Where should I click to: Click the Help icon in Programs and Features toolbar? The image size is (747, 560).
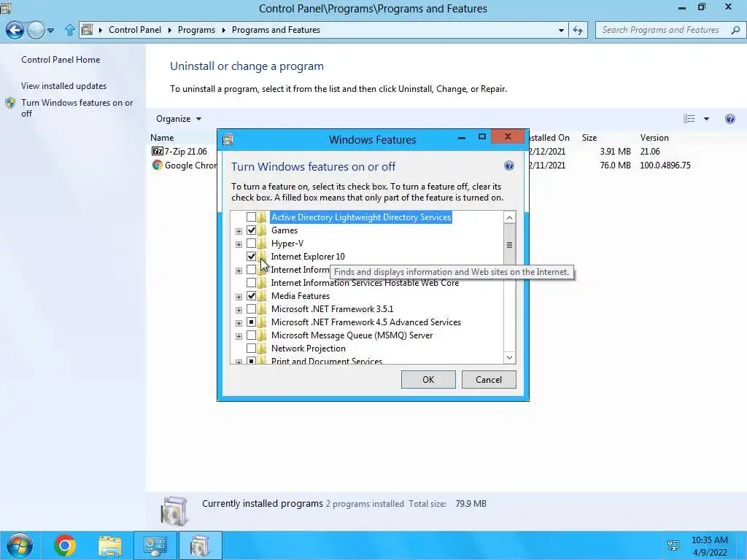[x=729, y=119]
